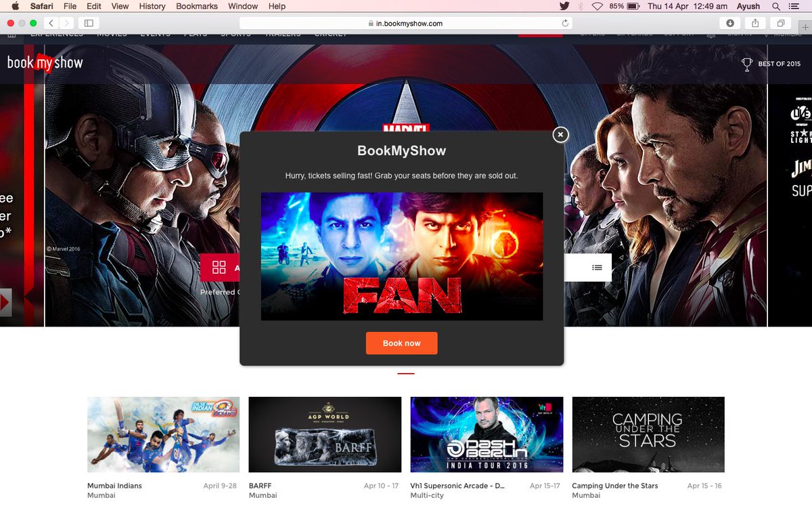The height and width of the screenshot is (508, 812).
Task: Click the BARFF title link
Action: (260, 486)
